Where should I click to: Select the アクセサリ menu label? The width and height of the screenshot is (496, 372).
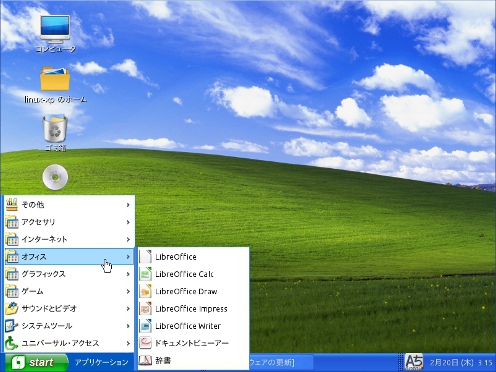[38, 222]
